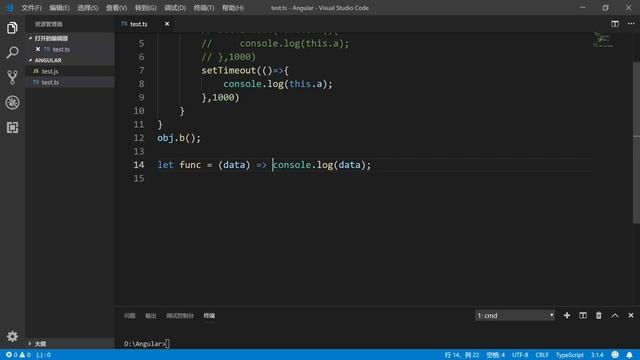Click the feedback smiley in status bar
Viewport: 640px width, 360px height.
(615, 355)
